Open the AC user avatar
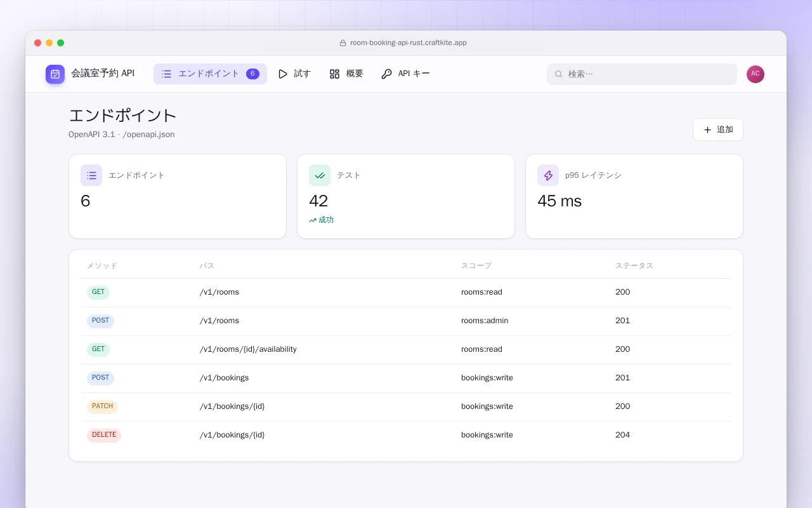The width and height of the screenshot is (812, 508). pyautogui.click(x=756, y=74)
